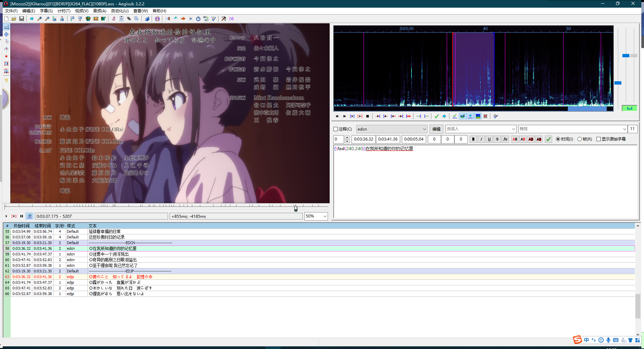
Task: Open the timing post-processor clock icon
Action: coord(198,19)
